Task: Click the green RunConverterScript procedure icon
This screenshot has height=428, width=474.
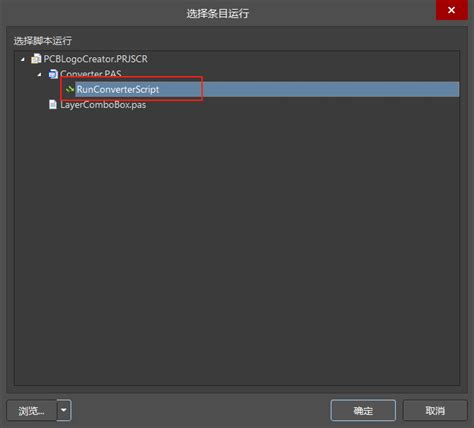Action: coord(70,89)
